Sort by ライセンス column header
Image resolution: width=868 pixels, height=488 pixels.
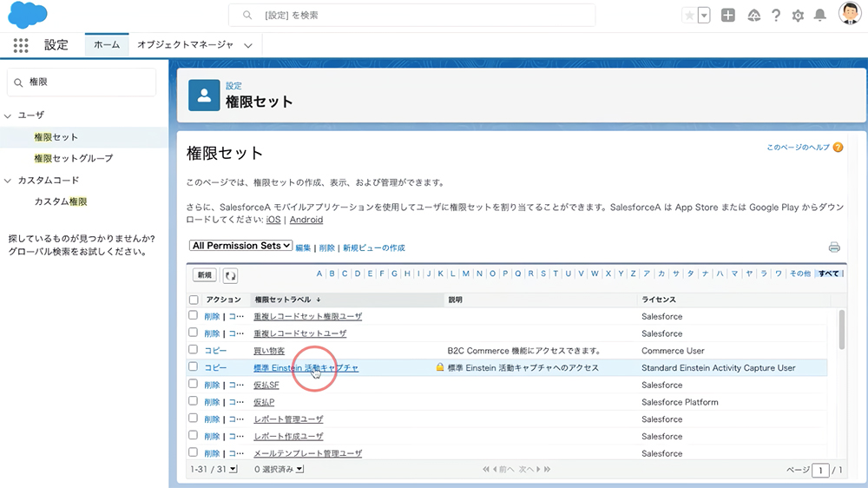(659, 300)
